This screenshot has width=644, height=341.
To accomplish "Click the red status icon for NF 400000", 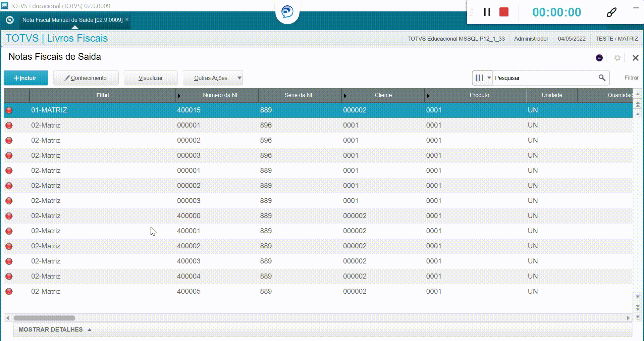I will pyautogui.click(x=9, y=216).
